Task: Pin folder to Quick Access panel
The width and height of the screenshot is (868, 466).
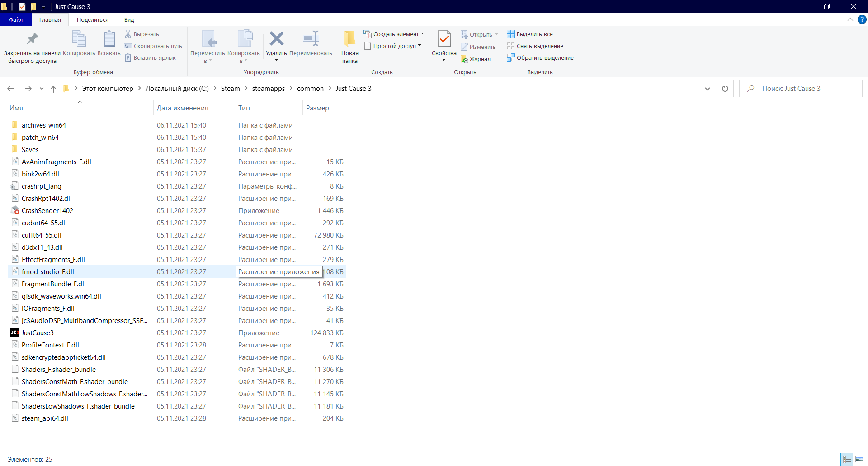Action: point(32,47)
